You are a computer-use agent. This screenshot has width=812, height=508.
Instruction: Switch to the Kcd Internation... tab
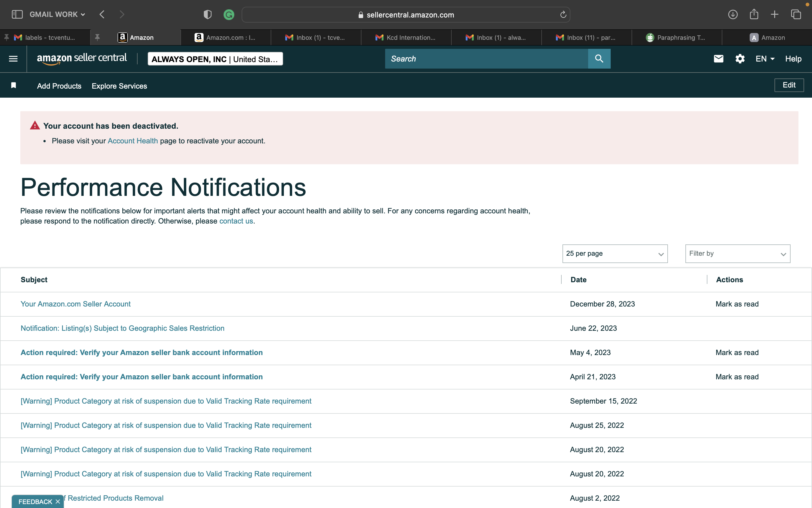coord(406,38)
